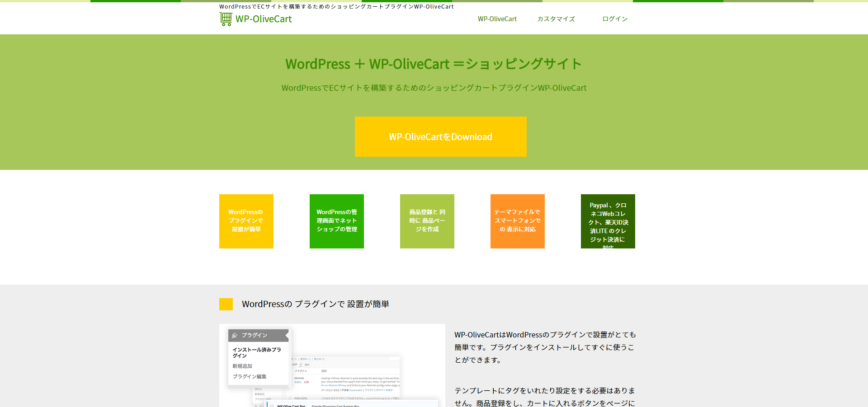Select the dark green Paypal、クロネコWebコレクト tile
Viewport: 868px width, 407px height.
coord(608,221)
